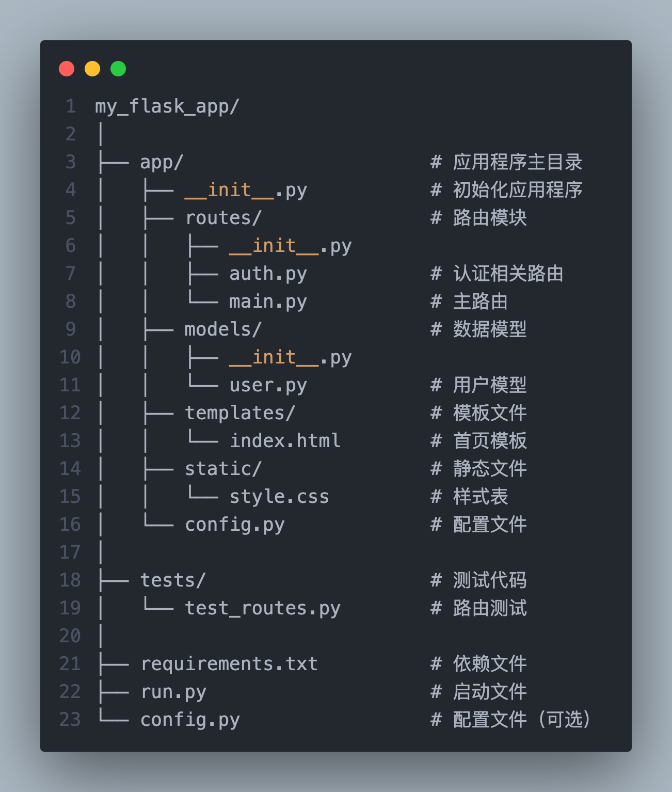Click the yellow minimize window dot

point(92,69)
